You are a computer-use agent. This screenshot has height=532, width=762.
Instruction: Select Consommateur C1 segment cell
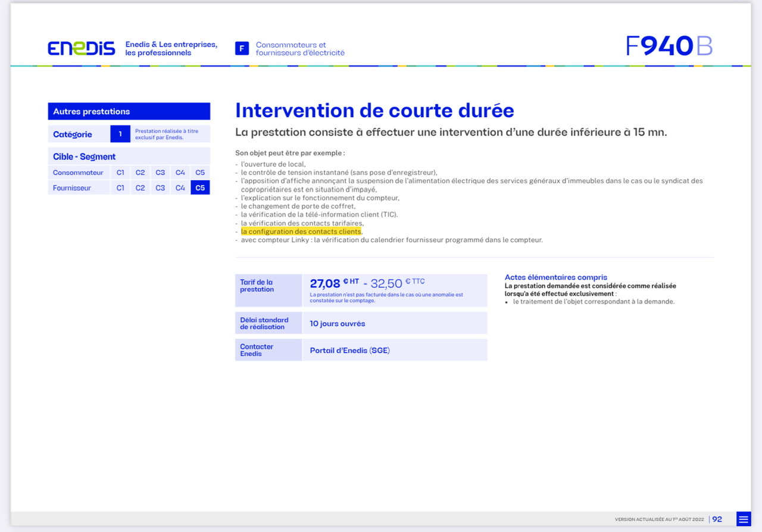pyautogui.click(x=120, y=173)
